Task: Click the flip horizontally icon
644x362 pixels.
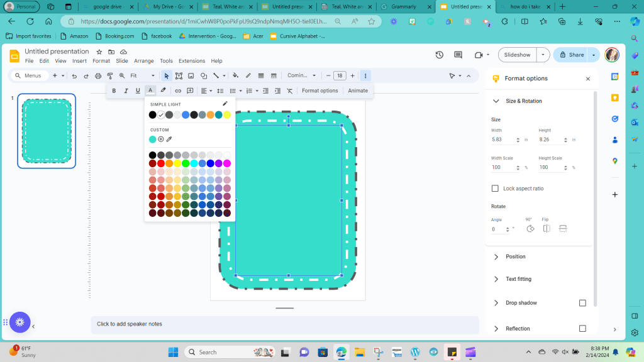Action: click(x=547, y=229)
